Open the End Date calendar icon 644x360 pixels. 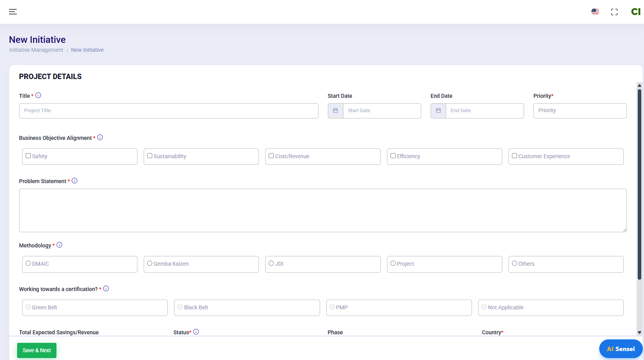438,111
